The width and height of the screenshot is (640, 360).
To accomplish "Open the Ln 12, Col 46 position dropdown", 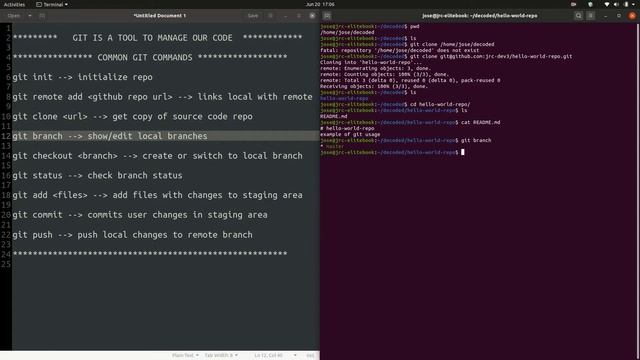I will 275,356.
